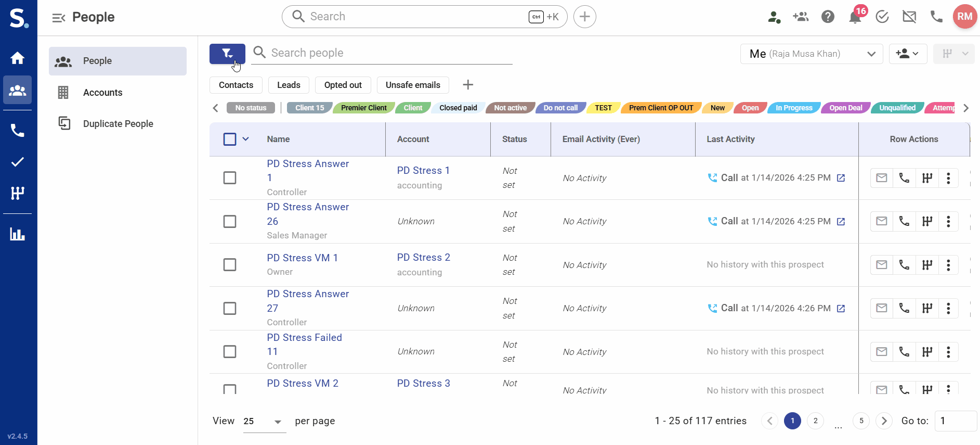Screen dimensions: 980x445
Task: Go to page 2 of results
Action: (x=815, y=421)
